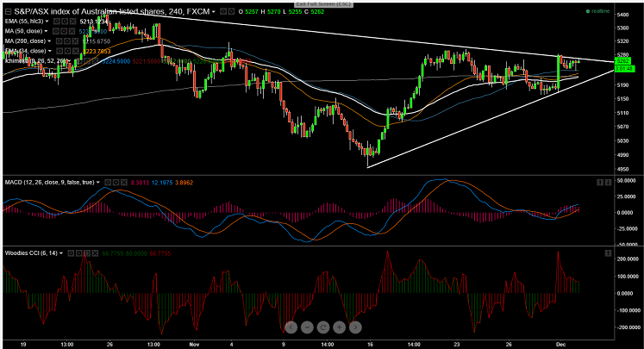Remove Woodies CCI with its X icon
Viewport: 644px width, 349px height.
tap(96, 253)
